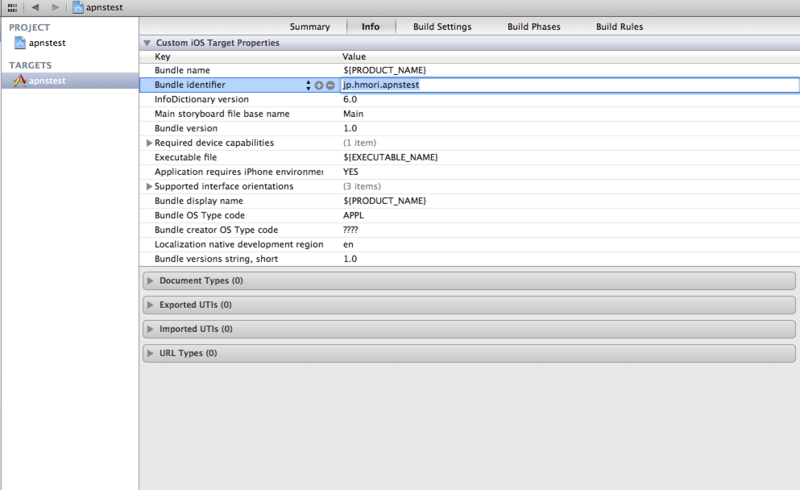Click the ???? creator code value
The height and width of the screenshot is (490, 800).
pos(351,230)
